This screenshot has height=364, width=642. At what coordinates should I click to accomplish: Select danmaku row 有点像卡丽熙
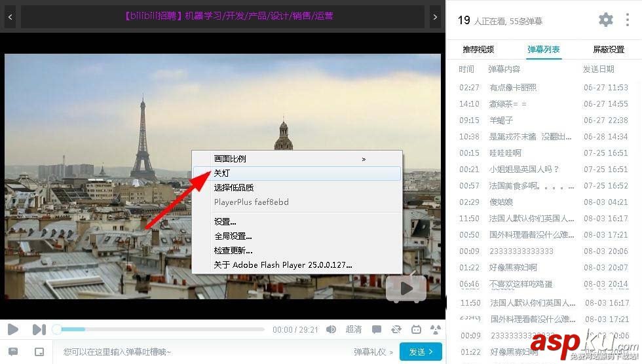(543, 88)
